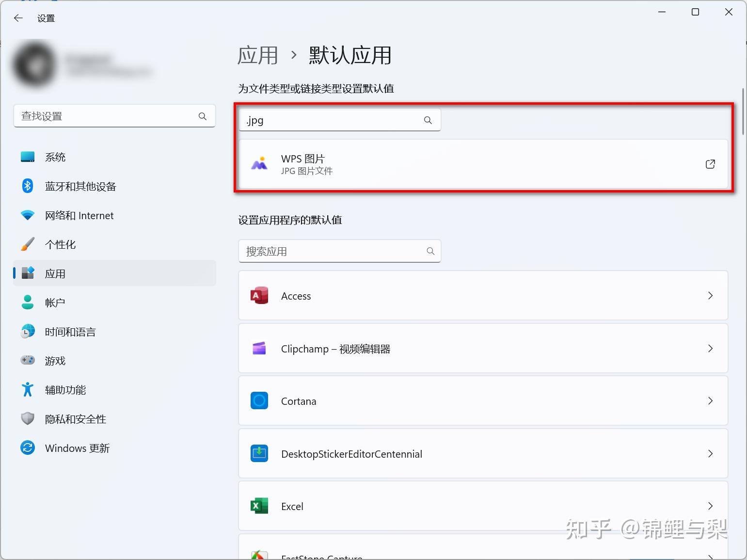Focus the 查找设置 search box
The height and width of the screenshot is (560, 747).
[x=114, y=116]
